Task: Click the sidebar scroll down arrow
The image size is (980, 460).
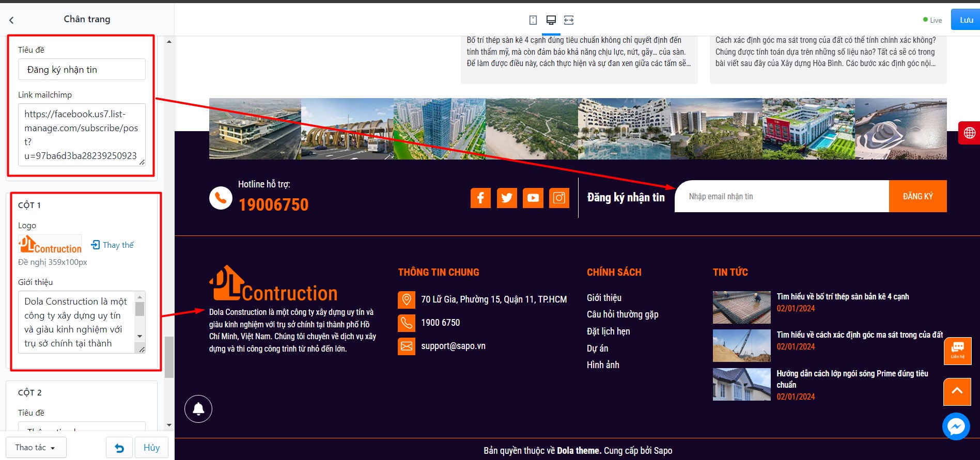Action: click(x=169, y=425)
